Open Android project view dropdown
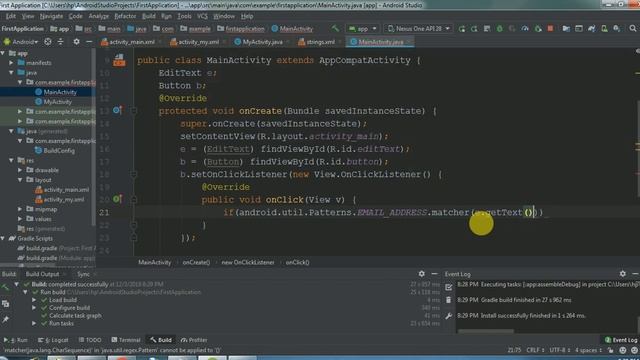 (20, 42)
